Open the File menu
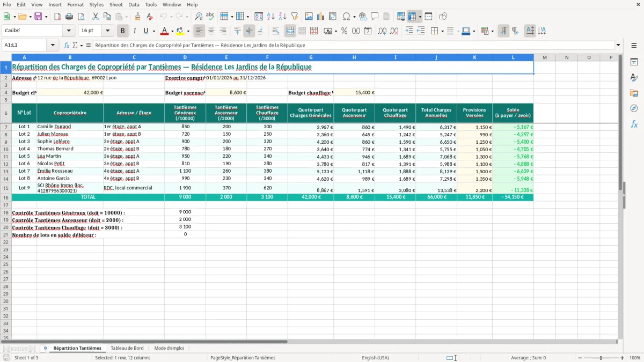The width and height of the screenshot is (644, 362). click(7, 4)
